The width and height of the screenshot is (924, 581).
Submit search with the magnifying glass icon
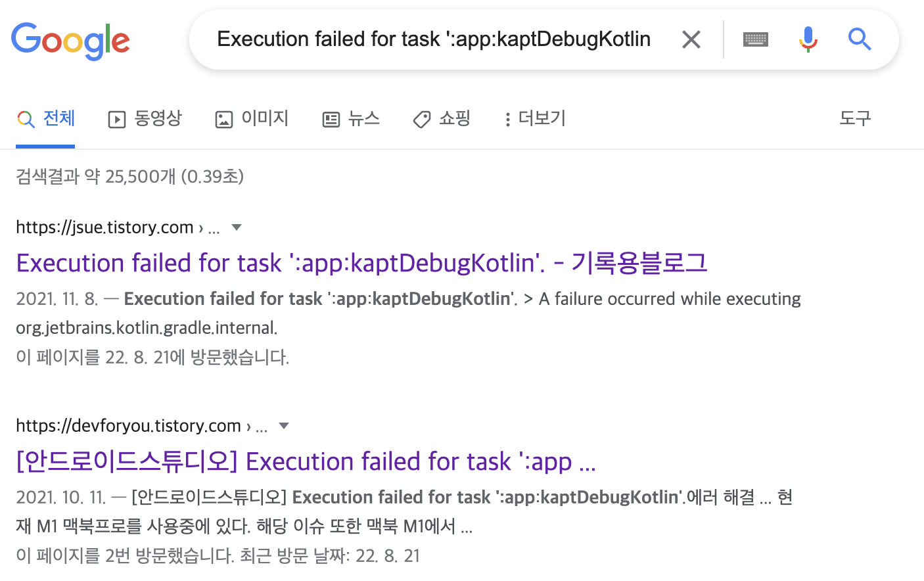[x=860, y=39]
